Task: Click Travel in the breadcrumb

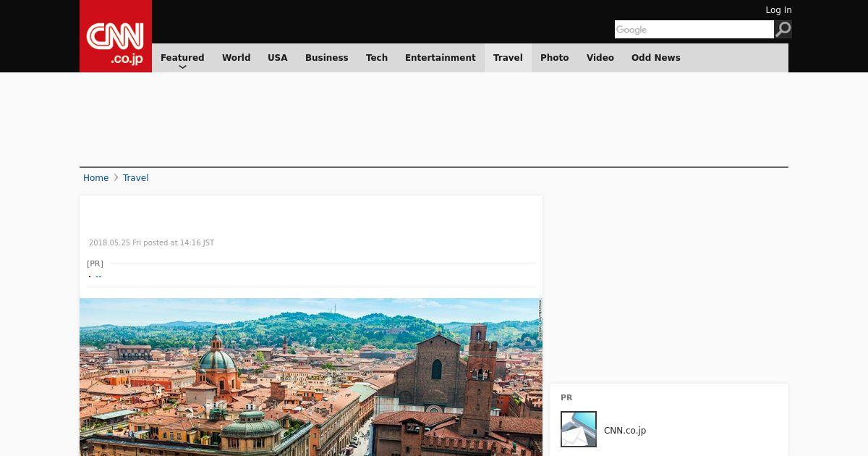Action: (135, 178)
